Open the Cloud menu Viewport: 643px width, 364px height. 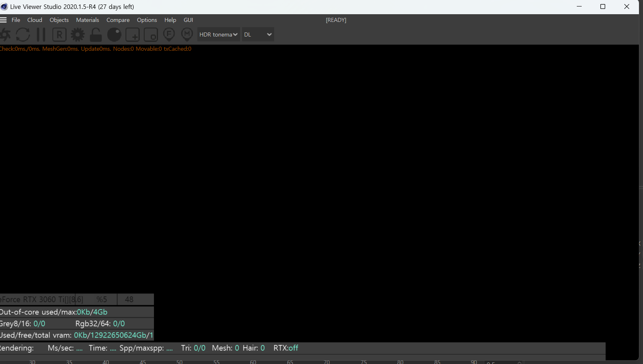(x=35, y=20)
